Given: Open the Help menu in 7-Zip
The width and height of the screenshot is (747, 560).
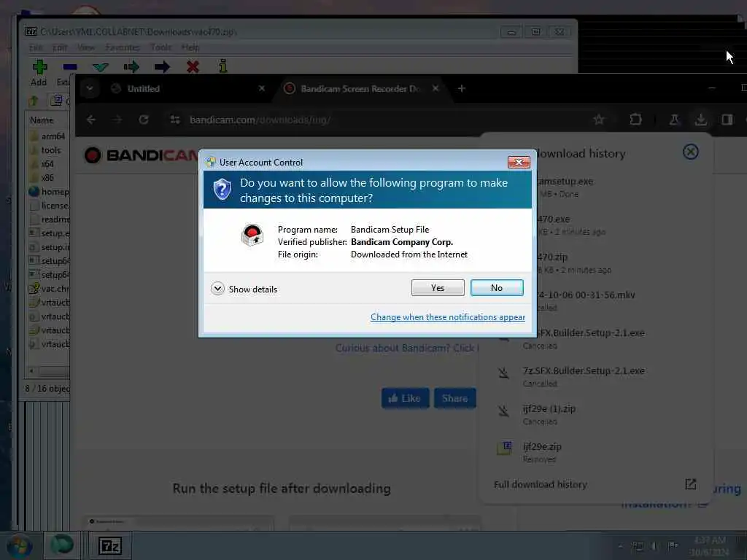Looking at the screenshot, I should point(190,47).
